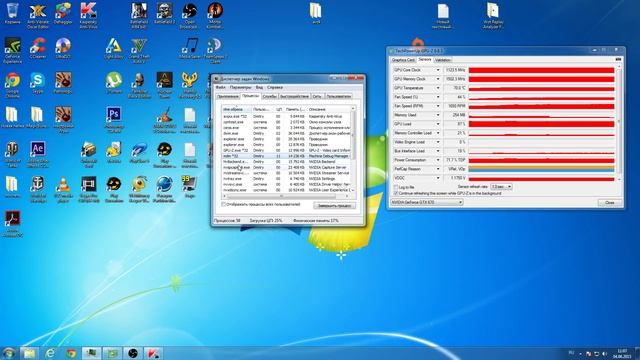Enable Log to file in GPU-Z
This screenshot has width=640, height=360.
click(x=396, y=187)
